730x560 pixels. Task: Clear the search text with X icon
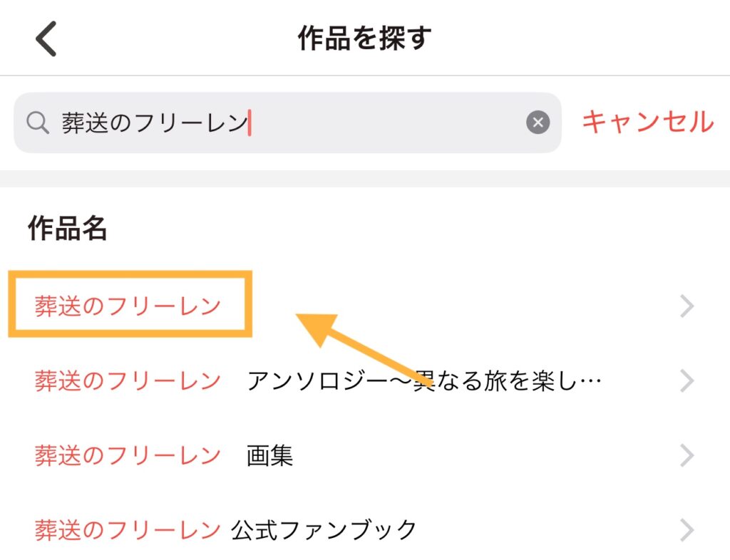point(538,123)
